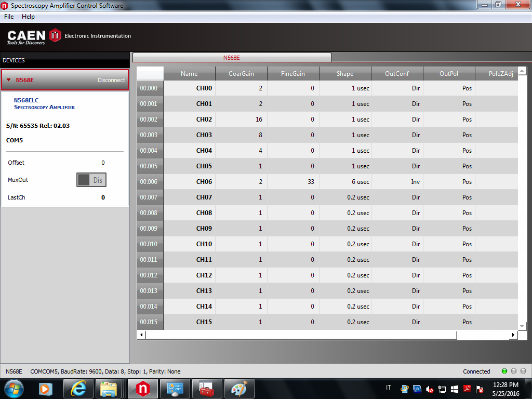
Task: Open Internet Explorer from taskbar
Action: point(78,389)
